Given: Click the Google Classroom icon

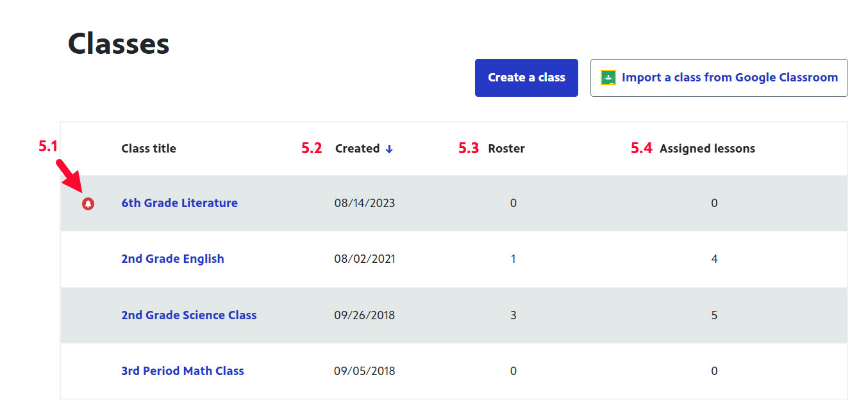Looking at the screenshot, I should coord(608,78).
